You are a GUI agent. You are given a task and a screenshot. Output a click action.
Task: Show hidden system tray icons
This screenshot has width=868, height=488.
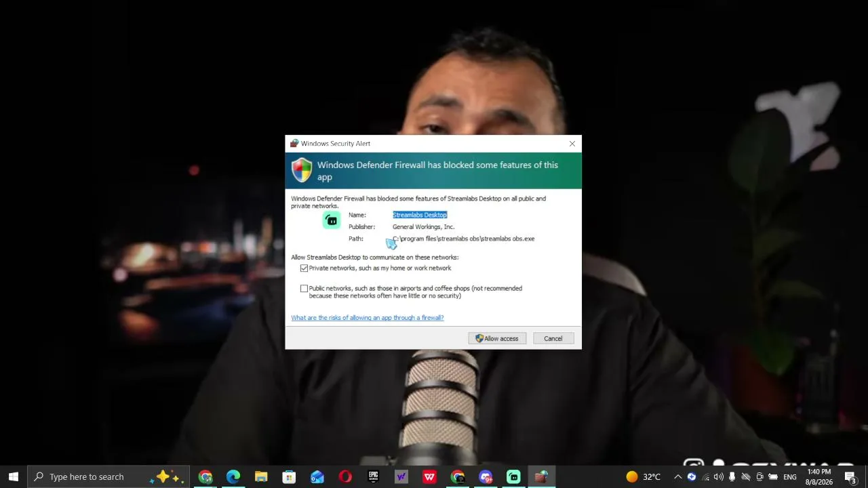pos(677,476)
